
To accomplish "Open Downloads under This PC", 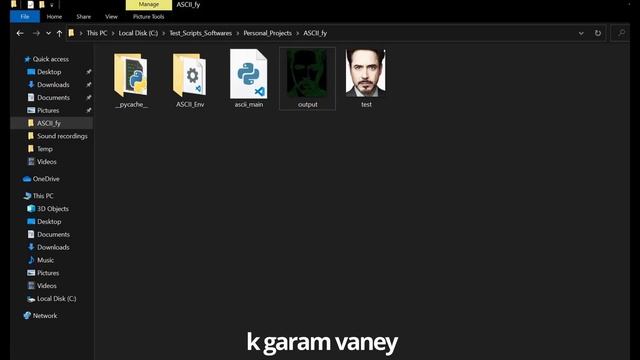I will tap(53, 247).
